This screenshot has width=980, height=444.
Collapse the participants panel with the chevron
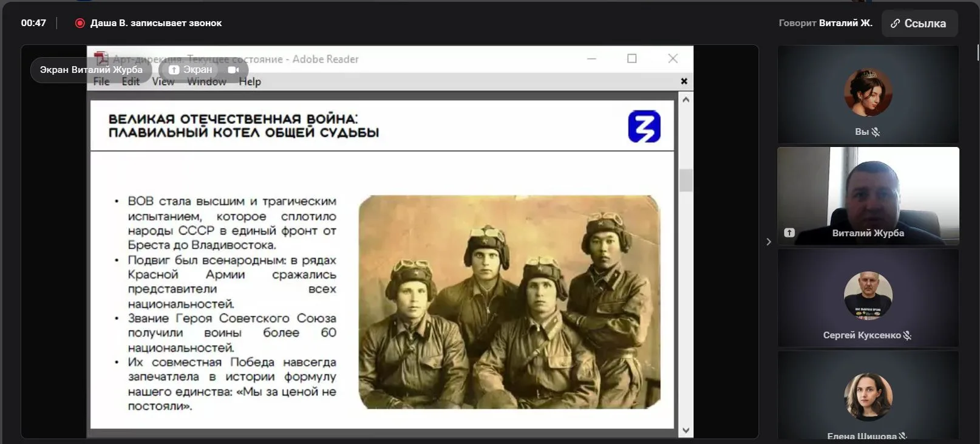click(x=769, y=242)
